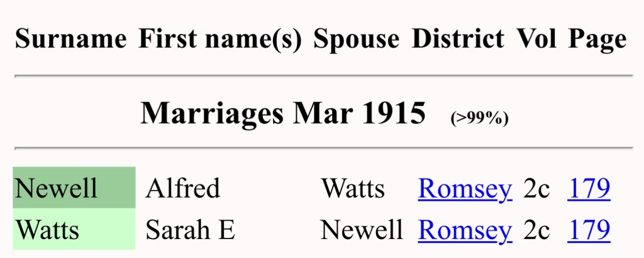644x258 pixels.
Task: Select the first name Alfred
Action: tap(183, 188)
